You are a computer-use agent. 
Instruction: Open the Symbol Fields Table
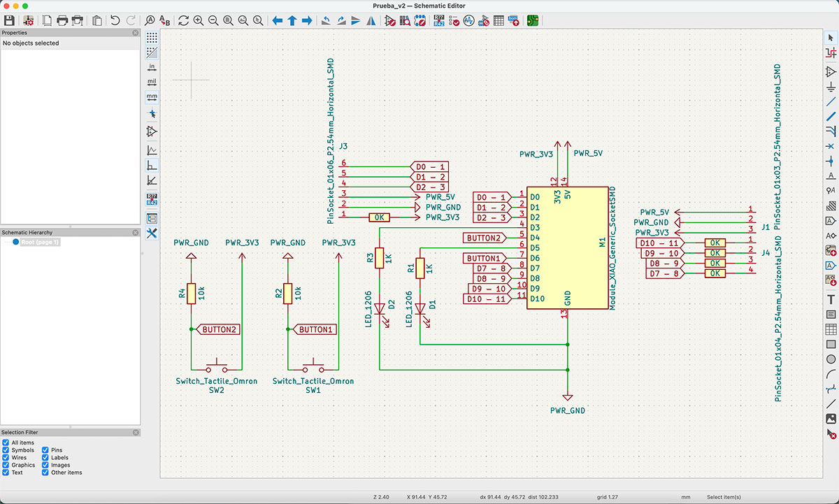tap(499, 20)
